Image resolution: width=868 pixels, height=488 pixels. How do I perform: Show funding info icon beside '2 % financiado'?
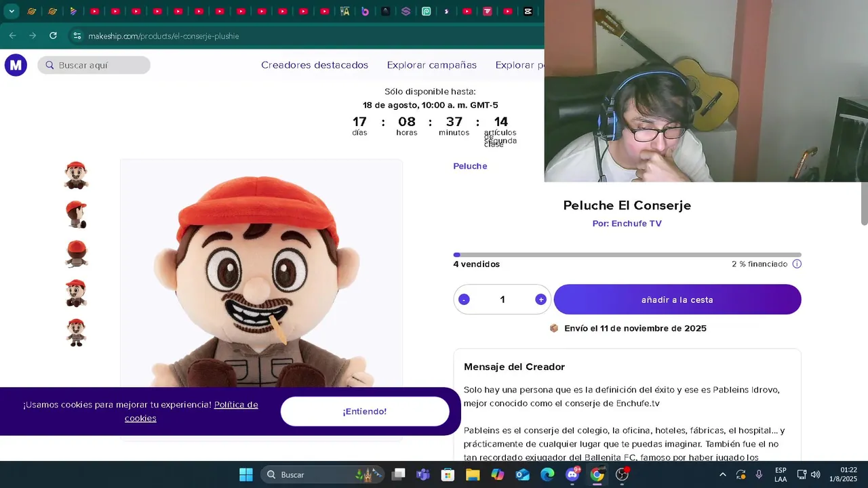click(x=797, y=264)
